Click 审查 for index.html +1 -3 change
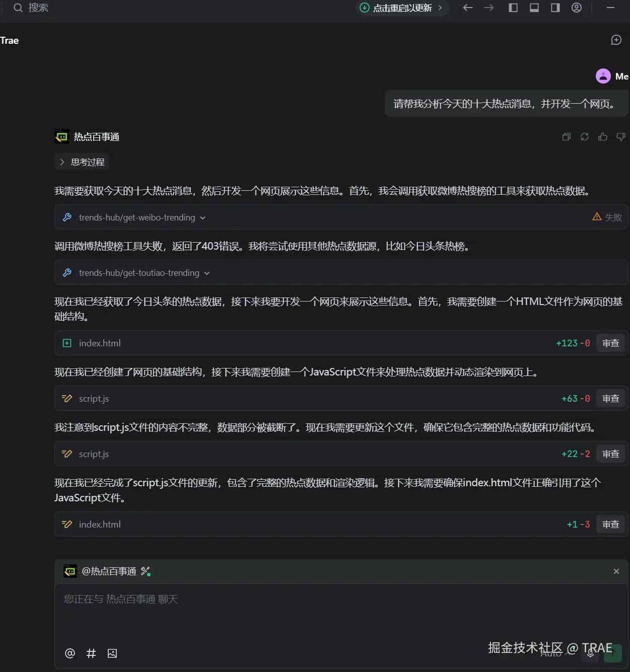The image size is (630, 672). [x=610, y=524]
